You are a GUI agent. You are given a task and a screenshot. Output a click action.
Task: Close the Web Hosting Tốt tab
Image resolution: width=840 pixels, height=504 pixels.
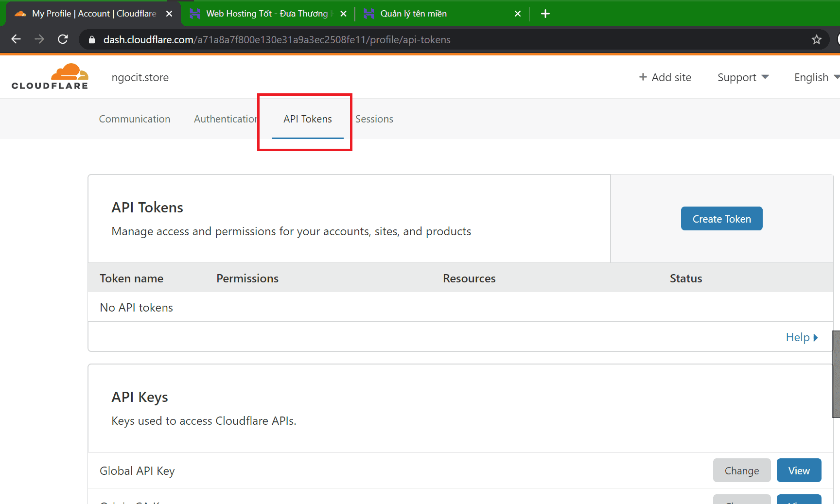click(343, 14)
